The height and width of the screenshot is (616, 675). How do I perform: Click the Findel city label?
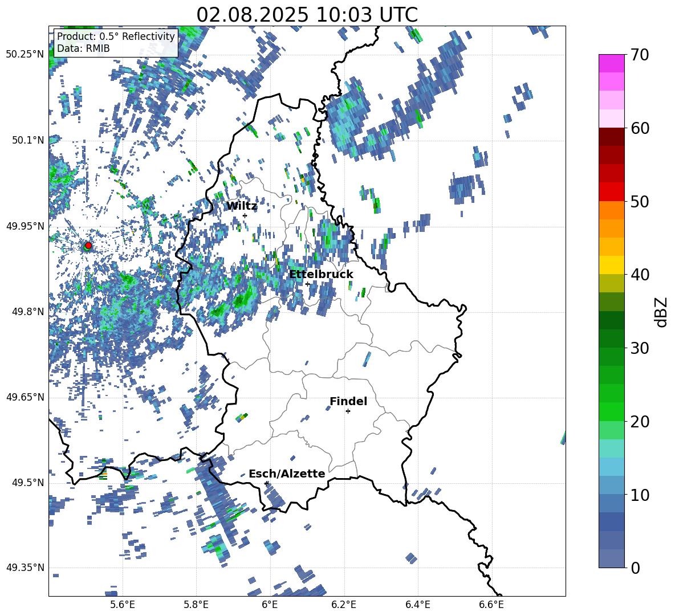(348, 401)
